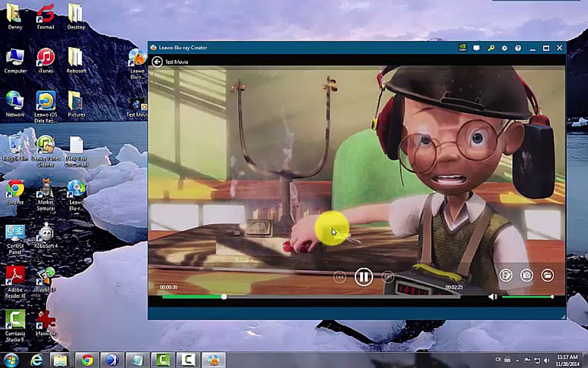Launch IrfanView desktop shortcut
The width and height of the screenshot is (588, 368).
point(45,323)
